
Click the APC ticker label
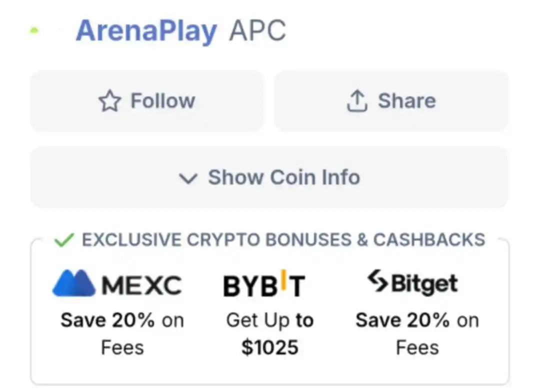coord(258,31)
